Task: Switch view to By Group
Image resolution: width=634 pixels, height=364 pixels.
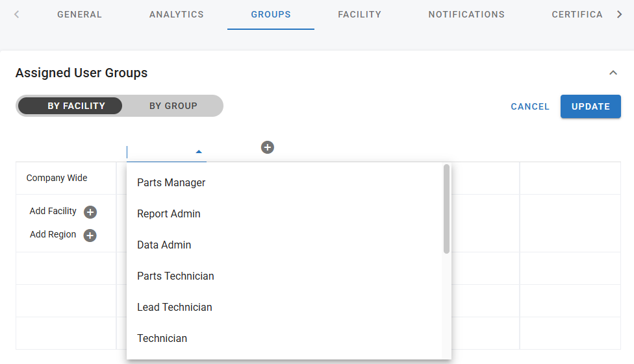Action: [173, 106]
